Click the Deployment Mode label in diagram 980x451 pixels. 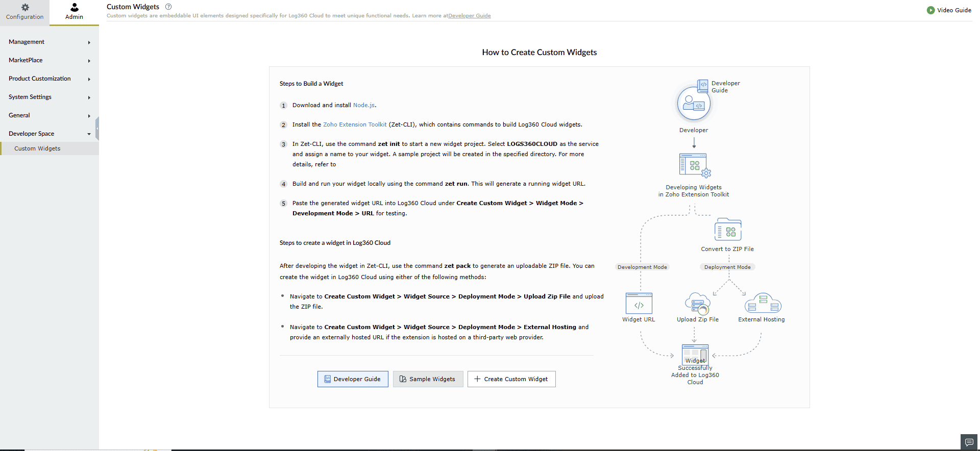pos(727,267)
